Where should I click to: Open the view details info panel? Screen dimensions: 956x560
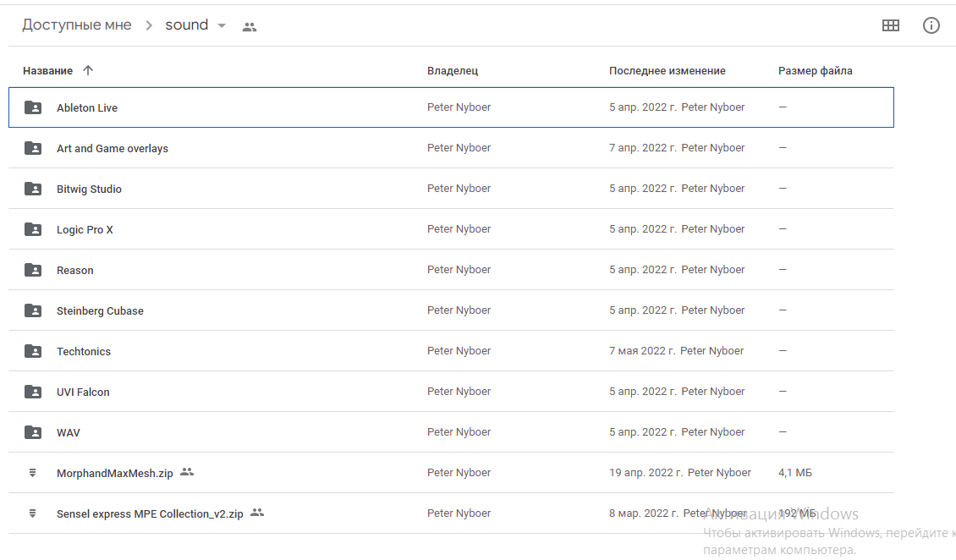tap(931, 25)
